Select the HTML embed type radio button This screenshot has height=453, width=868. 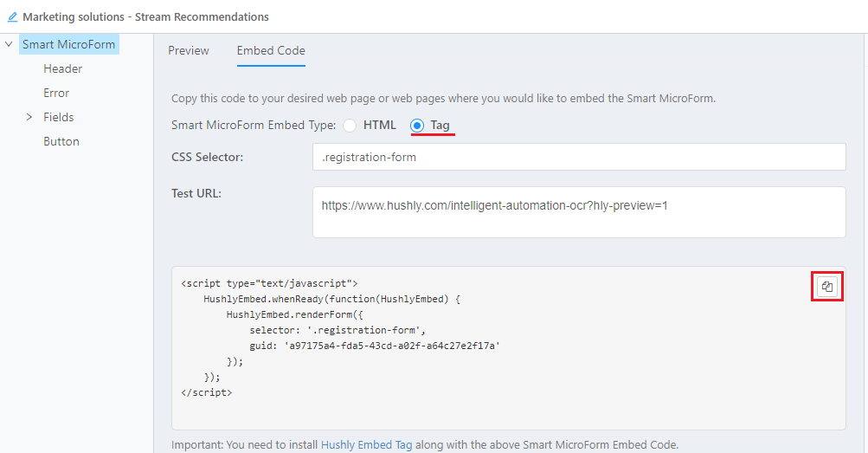point(350,126)
